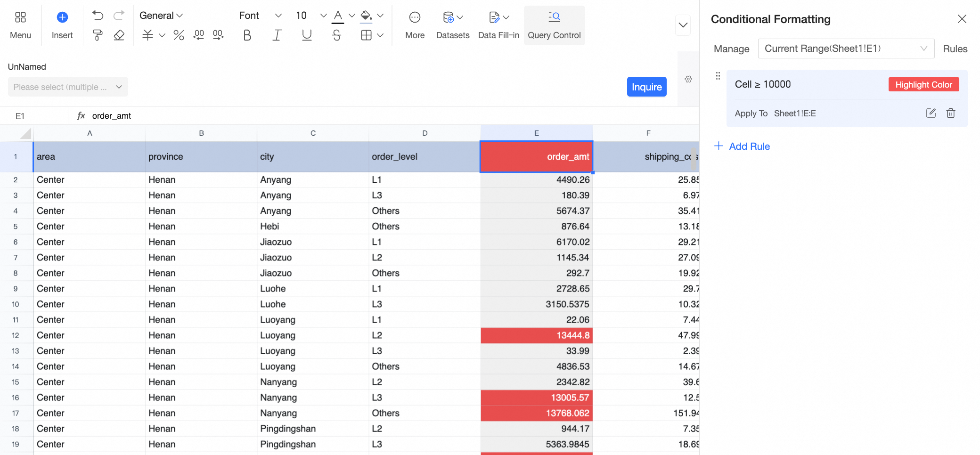
Task: Select row 12 header
Action: 16,335
